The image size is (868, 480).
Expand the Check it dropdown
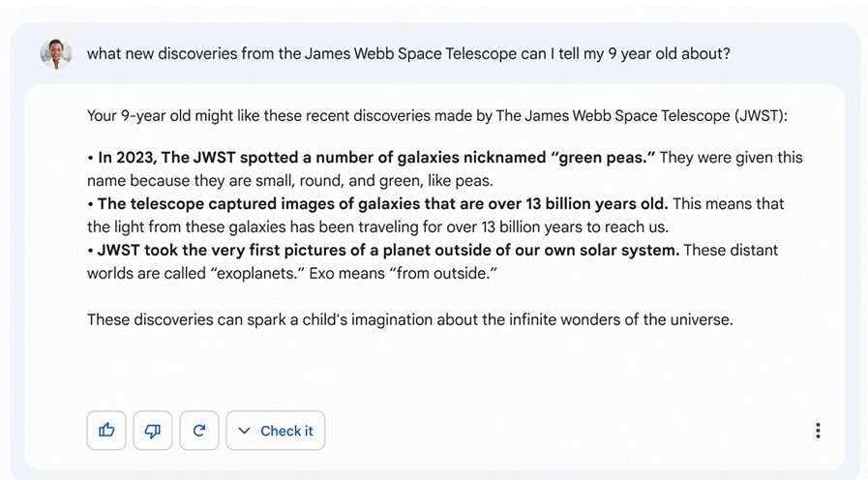pos(276,431)
